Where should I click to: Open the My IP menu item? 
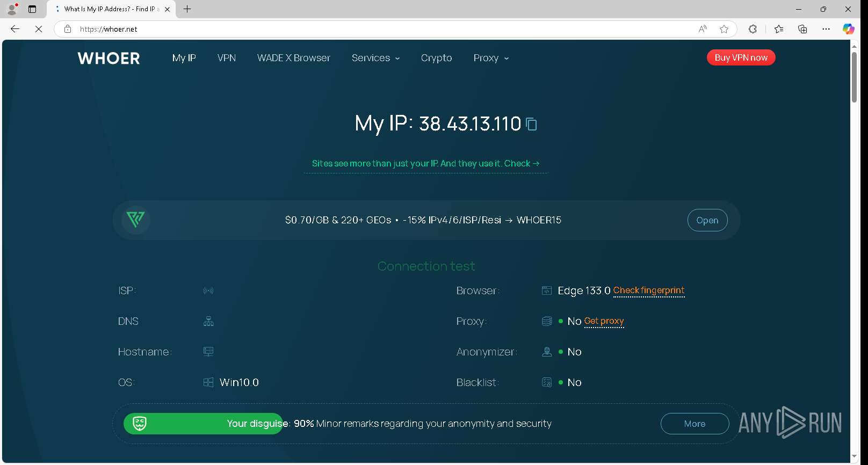coord(184,58)
